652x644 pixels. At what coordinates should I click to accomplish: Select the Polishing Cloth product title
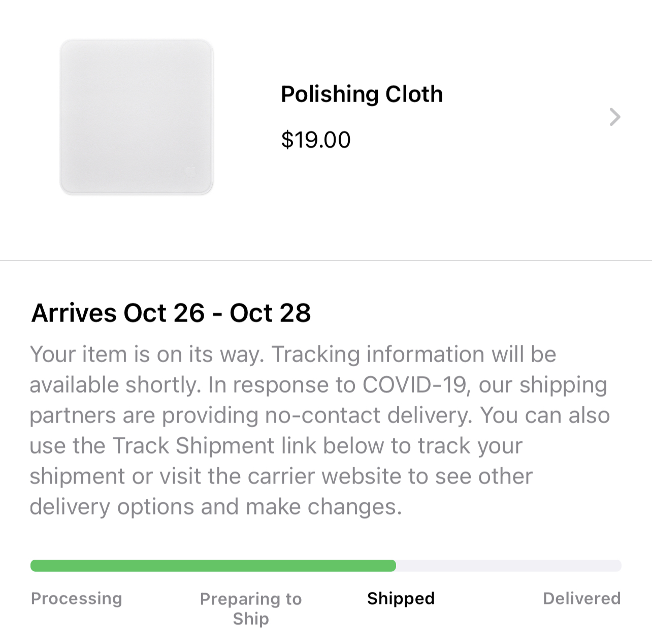tap(362, 94)
